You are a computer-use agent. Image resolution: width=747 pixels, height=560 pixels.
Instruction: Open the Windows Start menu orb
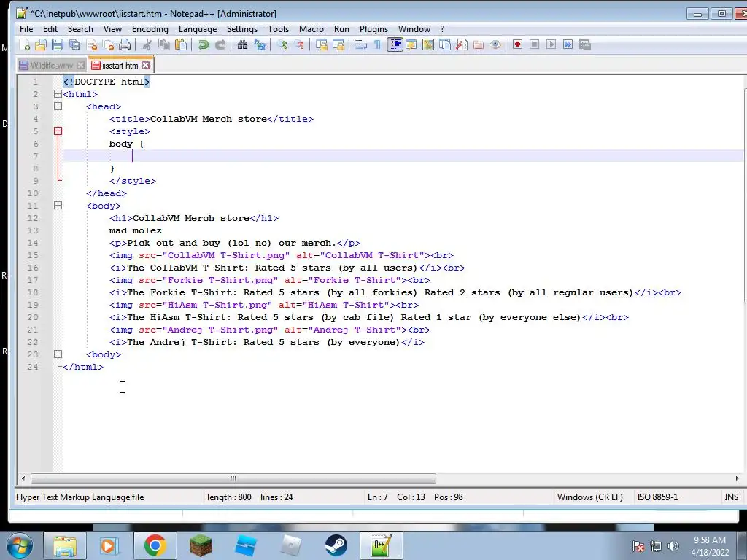(18, 545)
